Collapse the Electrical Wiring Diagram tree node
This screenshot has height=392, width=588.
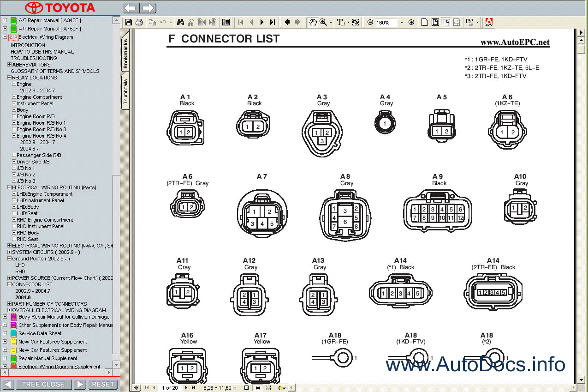point(5,37)
